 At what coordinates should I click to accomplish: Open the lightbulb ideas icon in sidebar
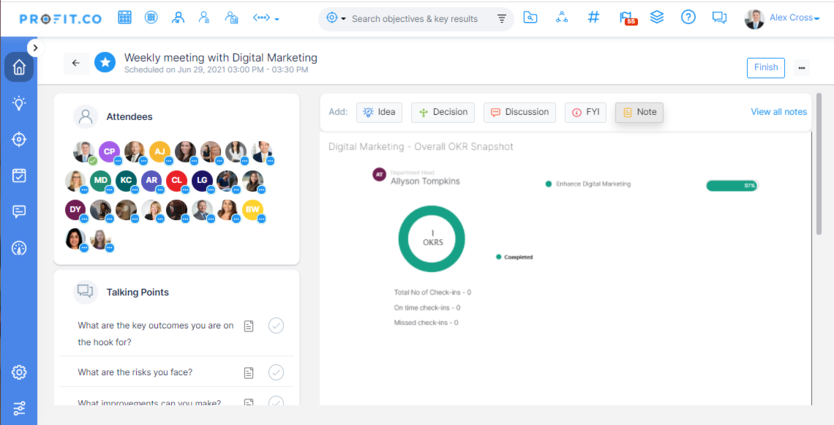point(19,103)
